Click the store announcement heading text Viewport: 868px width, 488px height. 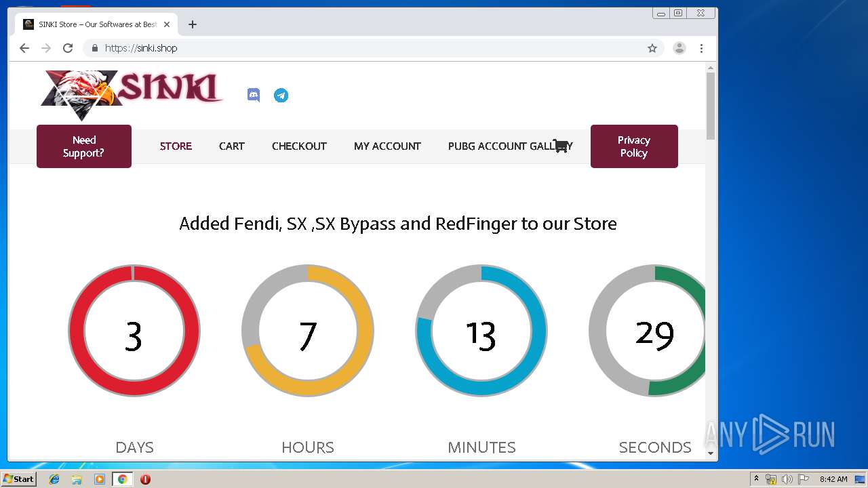398,224
